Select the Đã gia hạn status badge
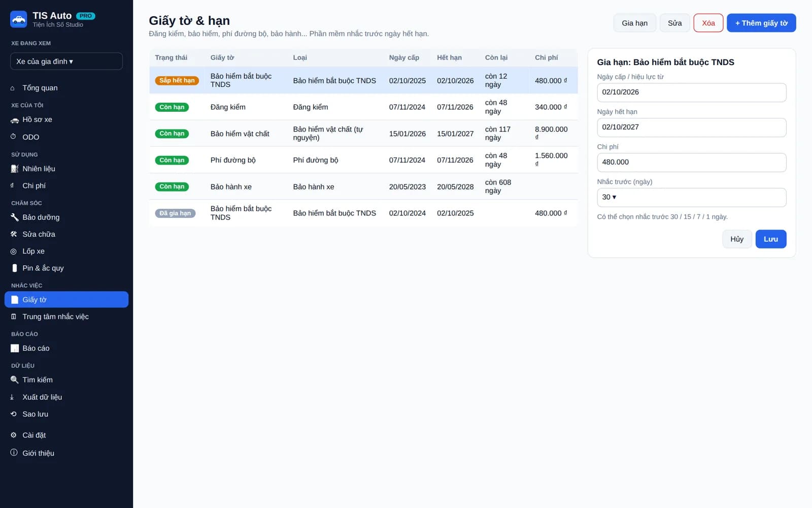This screenshot has height=508, width=812. point(175,213)
